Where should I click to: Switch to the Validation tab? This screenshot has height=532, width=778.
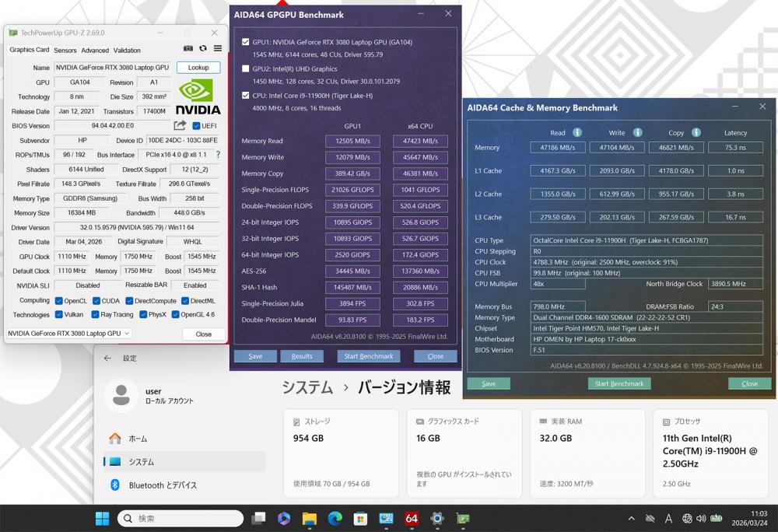click(x=127, y=50)
